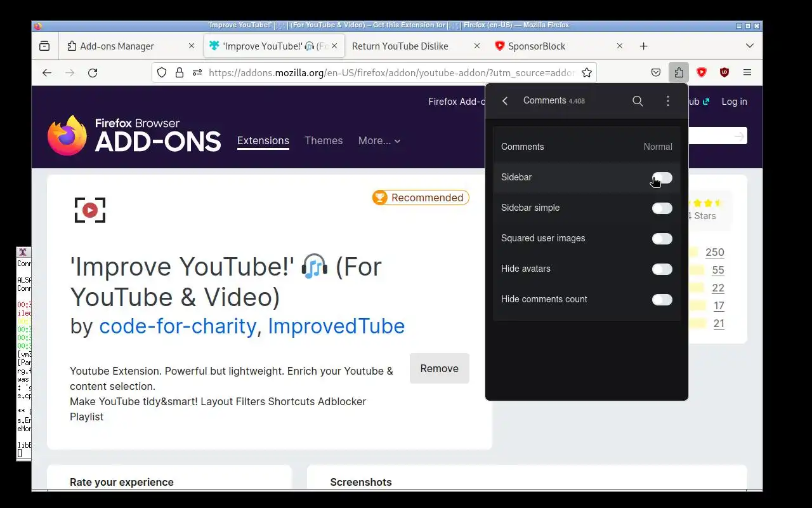Viewport: 812px width, 508px height.
Task: Enable the Hide avatars switch
Action: tap(662, 269)
